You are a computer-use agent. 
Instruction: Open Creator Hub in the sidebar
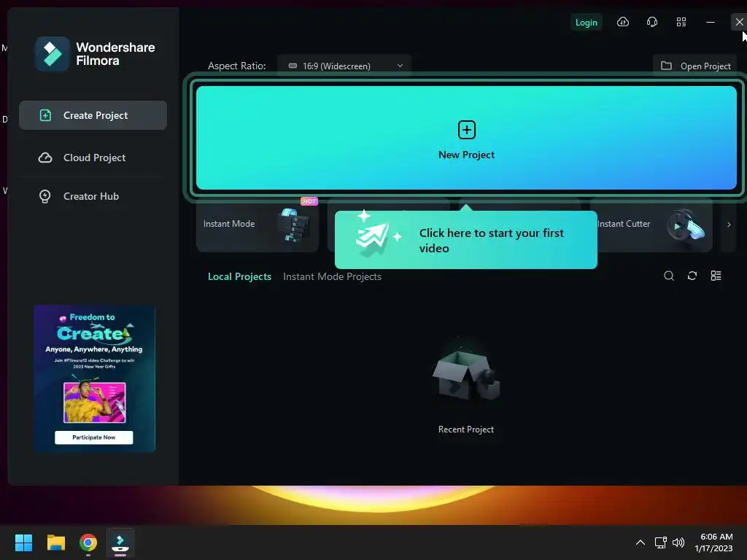[x=93, y=196]
